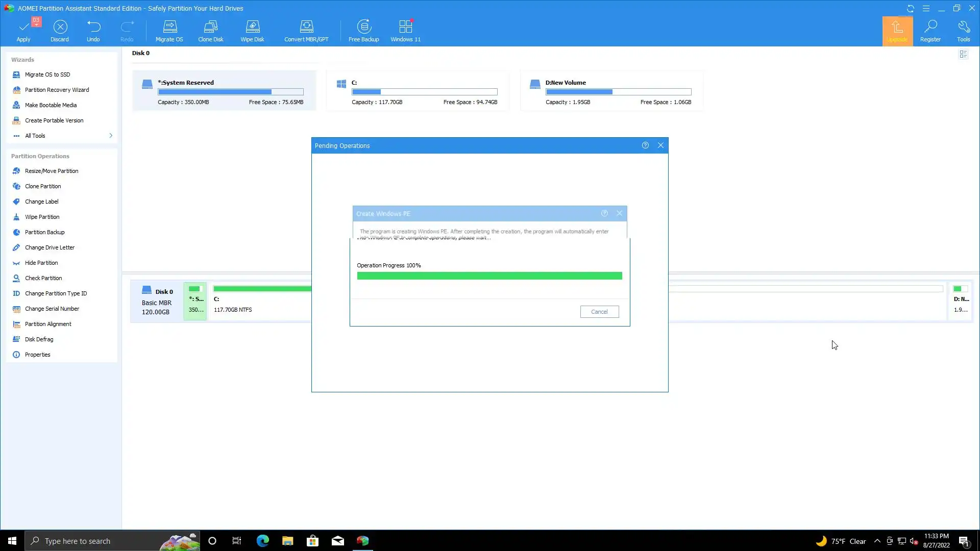The width and height of the screenshot is (980, 551).
Task: Open the Tools wrench menu
Action: click(x=963, y=31)
